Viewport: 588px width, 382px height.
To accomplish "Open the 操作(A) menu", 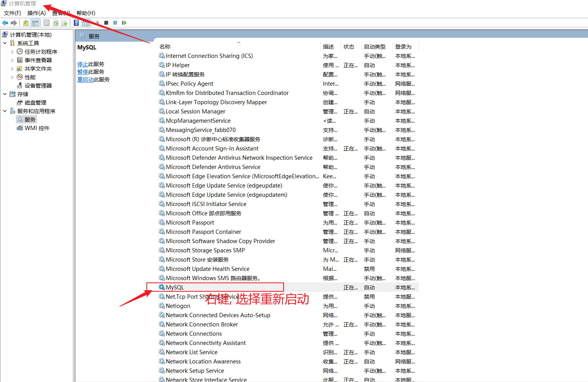I will coord(37,13).
